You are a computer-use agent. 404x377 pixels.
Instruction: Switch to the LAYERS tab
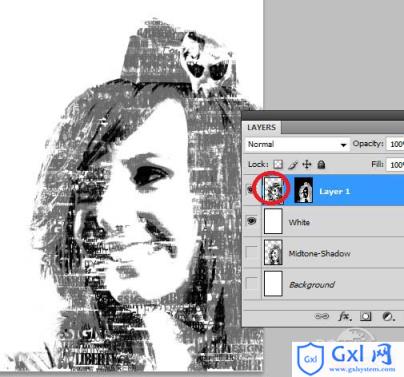pyautogui.click(x=262, y=127)
